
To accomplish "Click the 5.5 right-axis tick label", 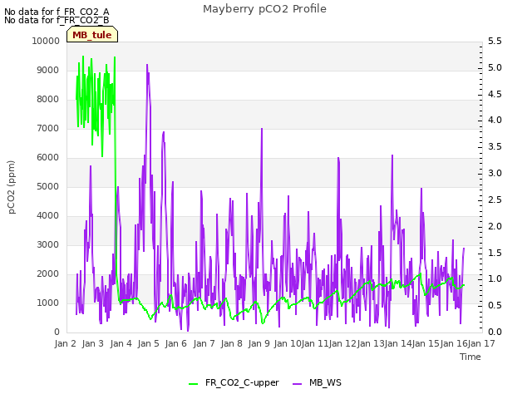I will pyautogui.click(x=495, y=41).
